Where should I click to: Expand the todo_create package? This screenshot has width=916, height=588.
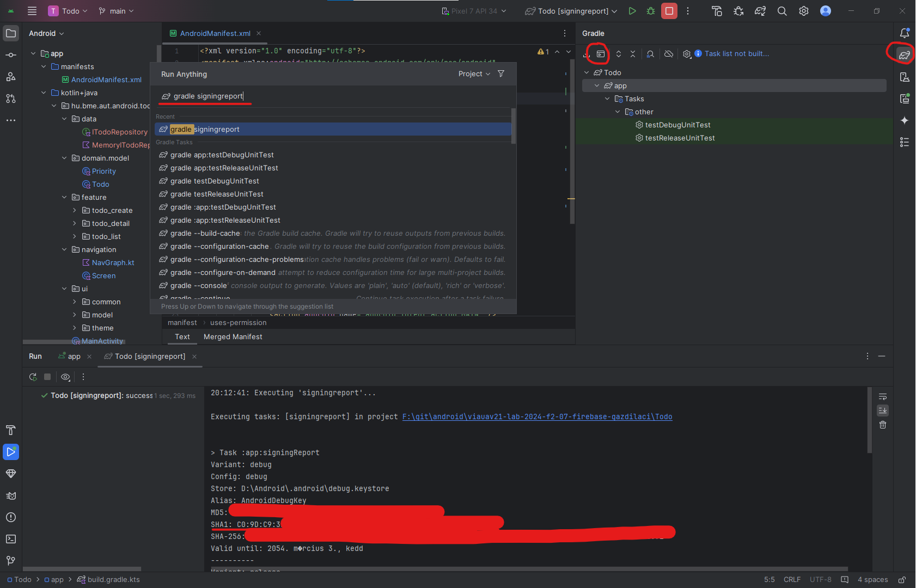click(x=75, y=210)
